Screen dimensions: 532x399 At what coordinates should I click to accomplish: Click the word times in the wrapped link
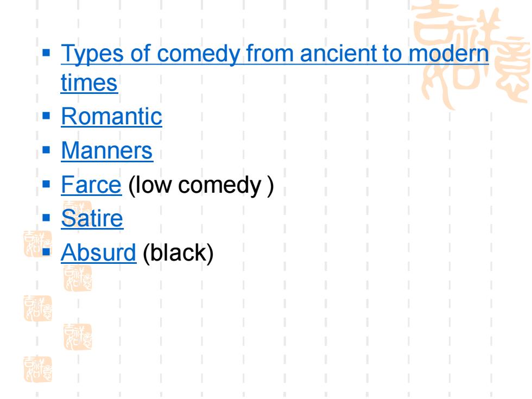[89, 83]
